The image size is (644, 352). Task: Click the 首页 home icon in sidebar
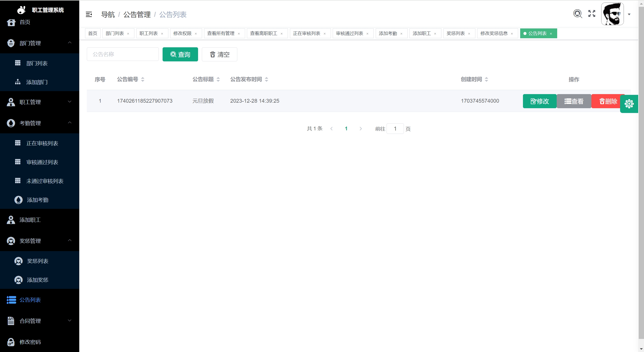11,22
